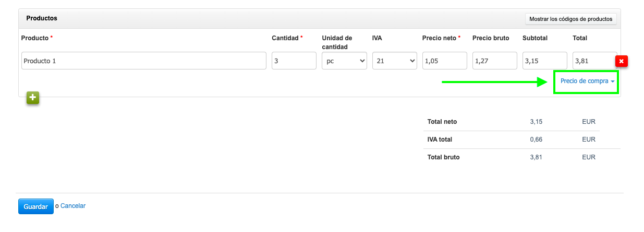Click the Productos panel header
Screen dimensions: 644x232
pos(42,18)
